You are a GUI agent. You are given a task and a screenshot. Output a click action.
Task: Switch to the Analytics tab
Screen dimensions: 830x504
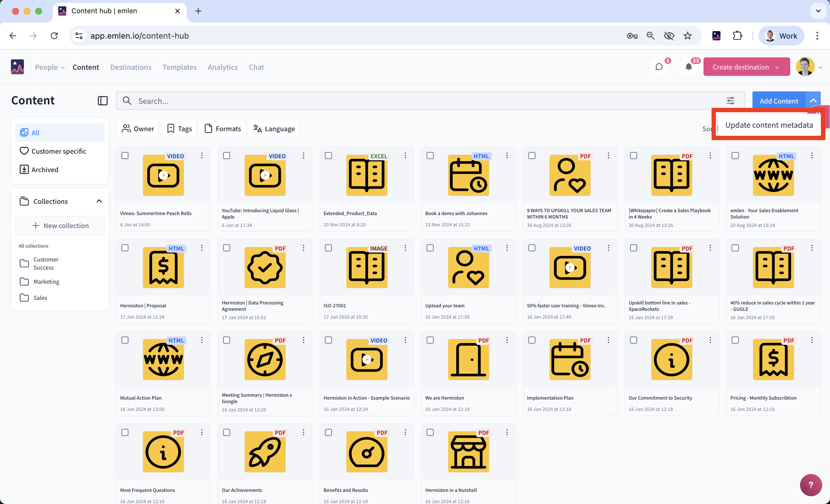click(x=223, y=67)
